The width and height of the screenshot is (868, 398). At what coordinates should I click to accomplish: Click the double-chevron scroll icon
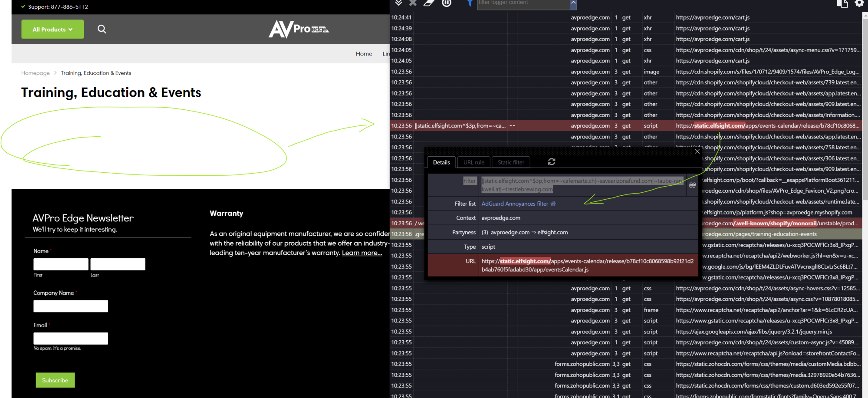point(398,3)
